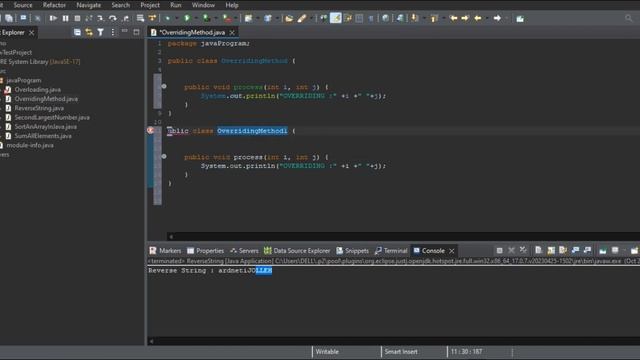
Task: Switch to the Data Source Explorer tab
Action: pyautogui.click(x=297, y=251)
